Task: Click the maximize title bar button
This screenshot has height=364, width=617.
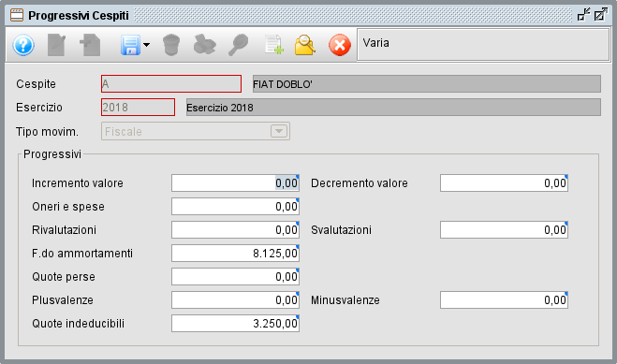Action: click(x=601, y=15)
